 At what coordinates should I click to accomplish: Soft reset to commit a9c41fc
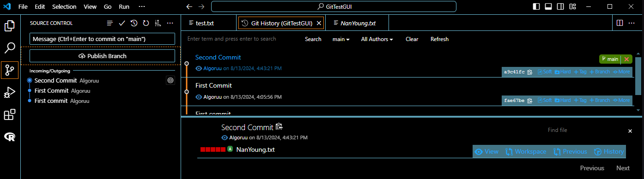[x=545, y=72]
